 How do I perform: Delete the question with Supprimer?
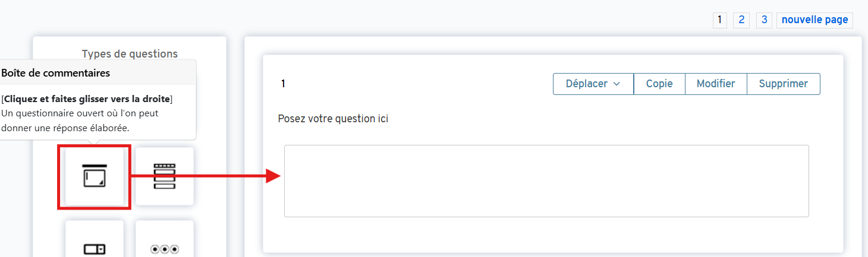pyautogui.click(x=783, y=84)
